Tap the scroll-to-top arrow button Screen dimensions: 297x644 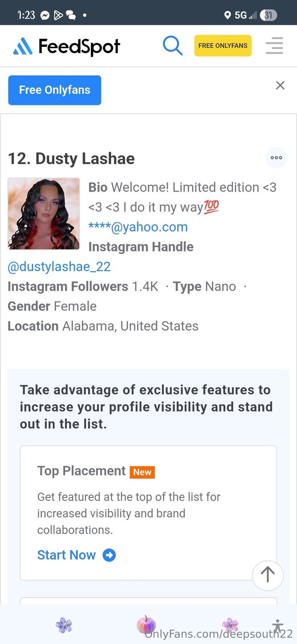pyautogui.click(x=268, y=575)
